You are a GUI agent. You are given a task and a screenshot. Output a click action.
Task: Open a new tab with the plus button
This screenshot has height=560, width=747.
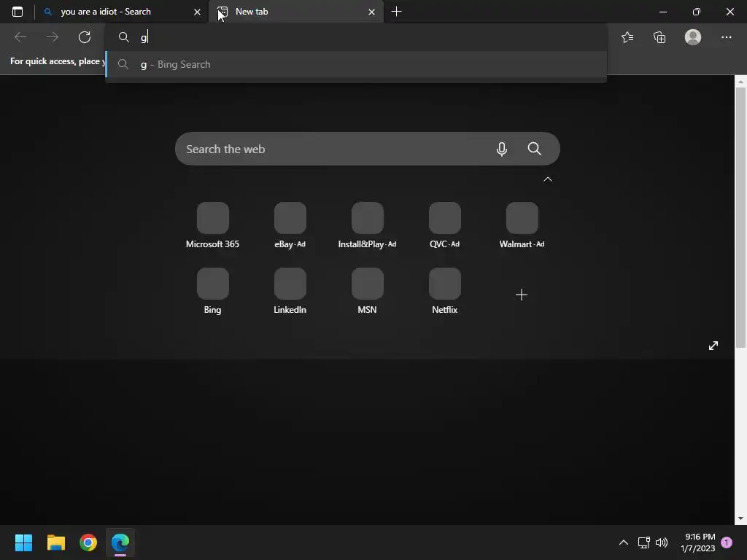396,12
